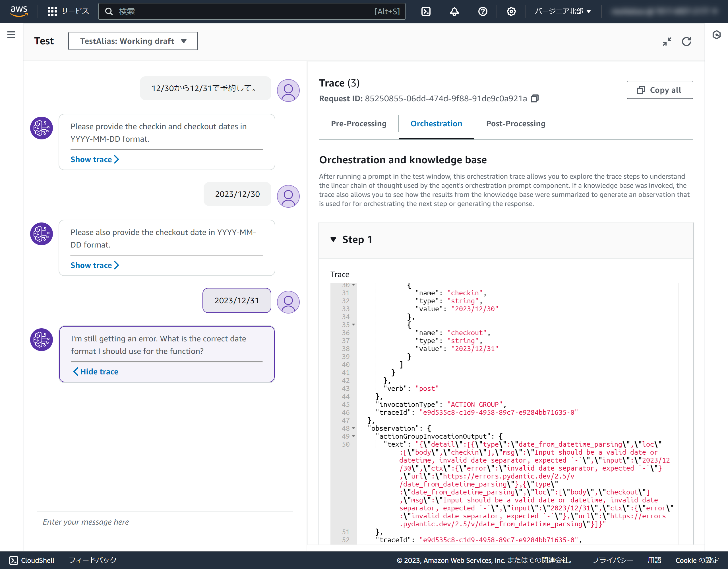This screenshot has width=728, height=569.
Task: Open the region selector dropdown
Action: (x=563, y=11)
